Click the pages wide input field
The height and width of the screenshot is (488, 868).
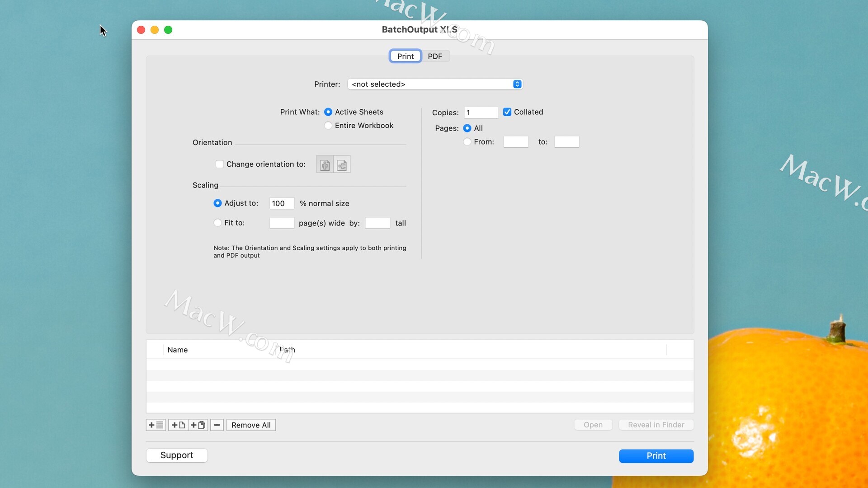[282, 223]
